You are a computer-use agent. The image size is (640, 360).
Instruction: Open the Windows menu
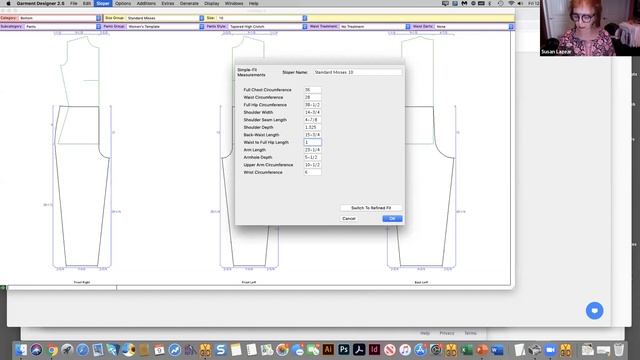pos(234,3)
